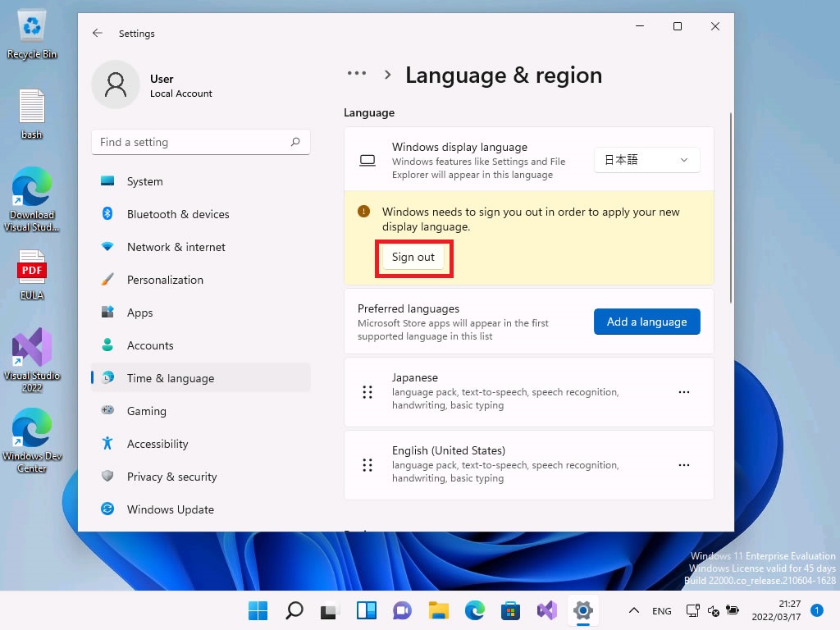Launch File Explorer from the taskbar
The height and width of the screenshot is (630, 840).
(439, 610)
